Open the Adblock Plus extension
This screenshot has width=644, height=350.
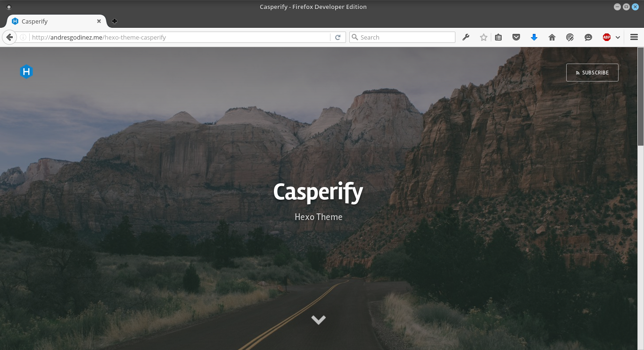pos(606,37)
